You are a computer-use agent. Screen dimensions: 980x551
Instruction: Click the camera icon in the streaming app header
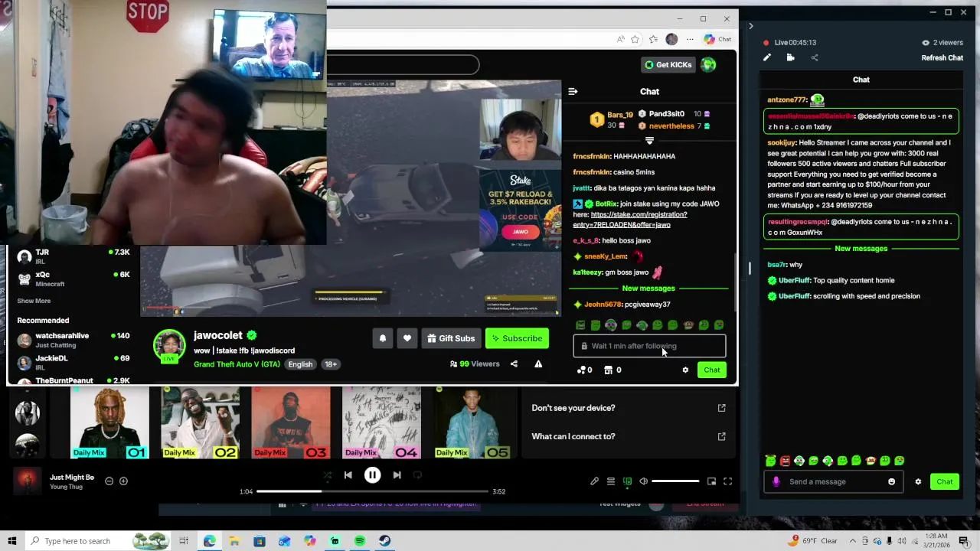tap(790, 57)
